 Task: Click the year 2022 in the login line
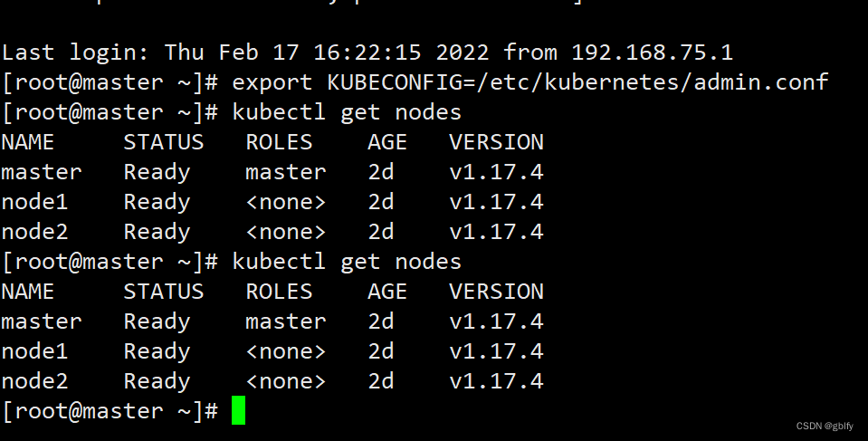click(x=463, y=53)
